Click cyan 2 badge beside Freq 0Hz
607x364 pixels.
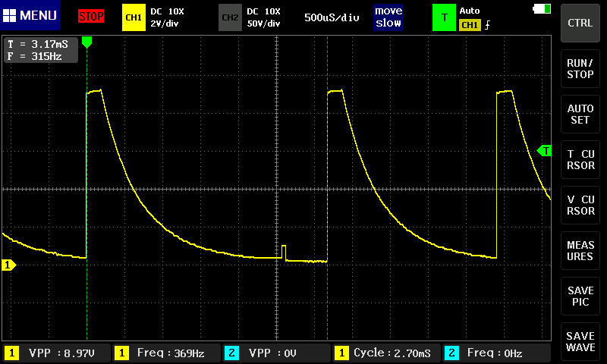(451, 353)
